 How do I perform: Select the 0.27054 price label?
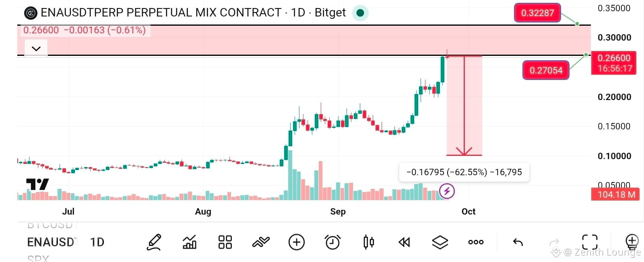click(546, 70)
